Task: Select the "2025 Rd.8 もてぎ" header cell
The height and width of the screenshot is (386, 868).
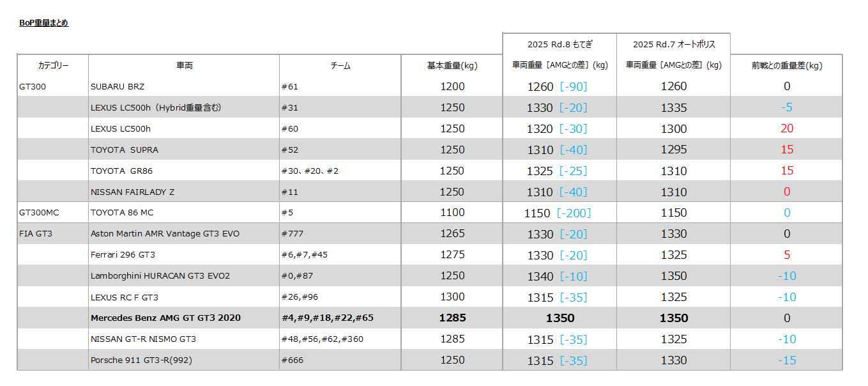Action: point(560,45)
